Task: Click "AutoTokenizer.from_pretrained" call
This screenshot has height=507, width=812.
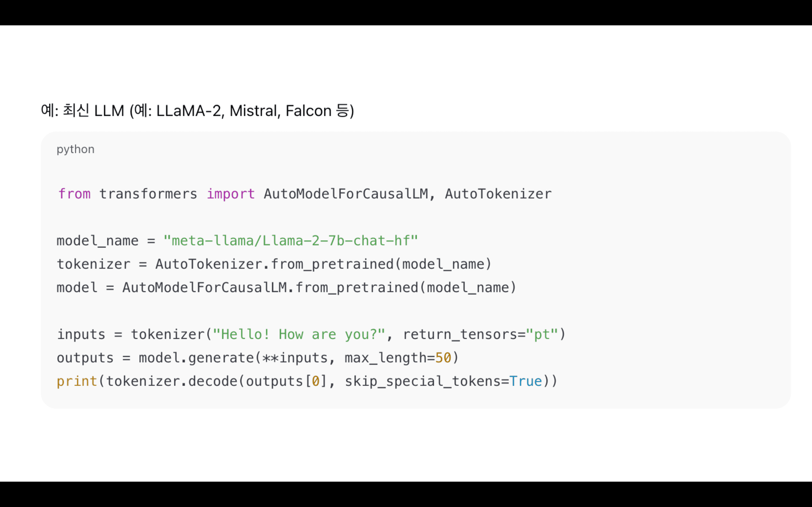Action: pos(274,264)
